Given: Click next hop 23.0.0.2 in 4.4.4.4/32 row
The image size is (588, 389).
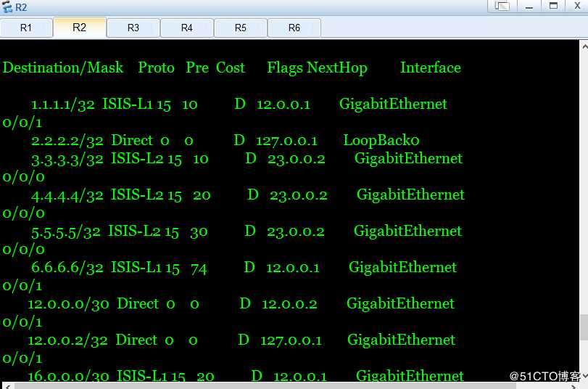Looking at the screenshot, I should pyautogui.click(x=299, y=196).
